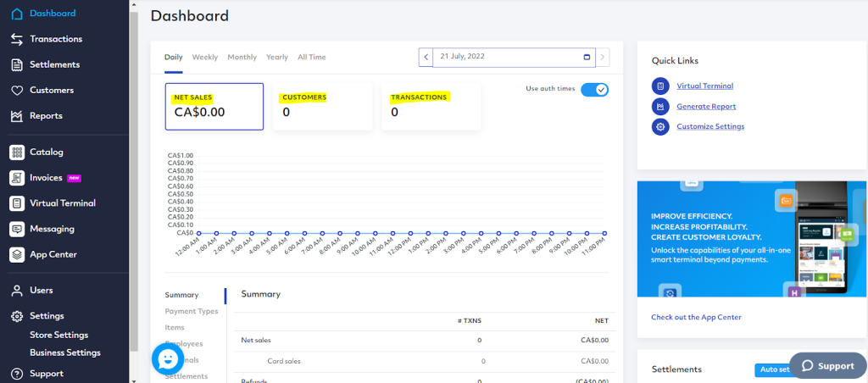
Task: Click the Generate Report quick link icon
Action: (x=660, y=106)
